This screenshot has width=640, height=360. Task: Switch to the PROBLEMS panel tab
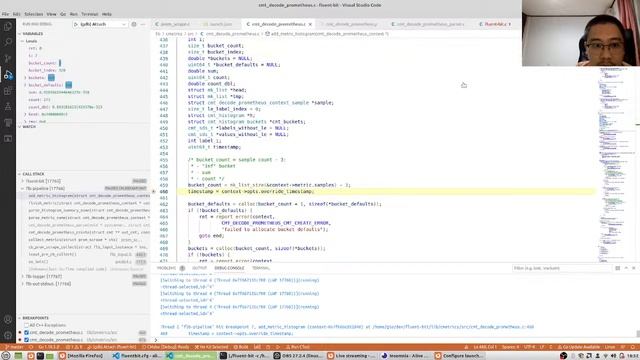[167, 268]
